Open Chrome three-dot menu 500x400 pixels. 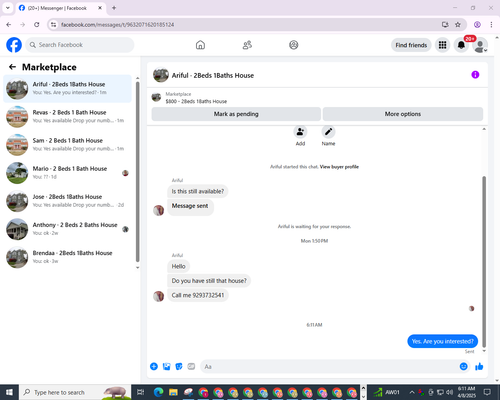point(491,25)
